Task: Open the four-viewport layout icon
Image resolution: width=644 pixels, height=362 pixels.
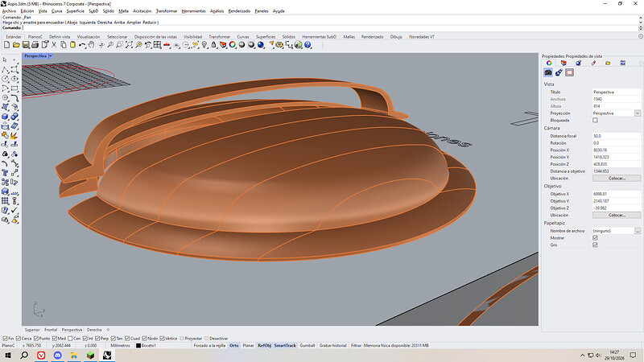Action: [157, 45]
